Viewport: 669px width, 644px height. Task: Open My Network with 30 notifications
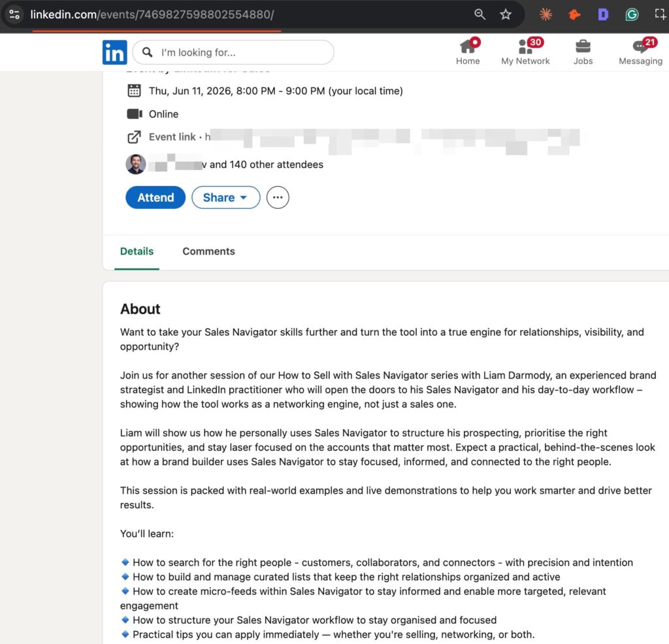(x=526, y=52)
